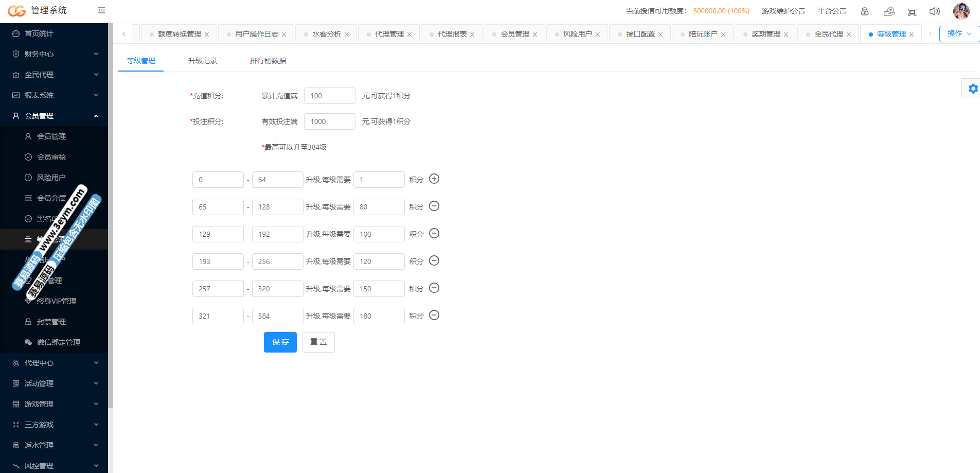Open the 操作 dropdown button

tap(959, 34)
